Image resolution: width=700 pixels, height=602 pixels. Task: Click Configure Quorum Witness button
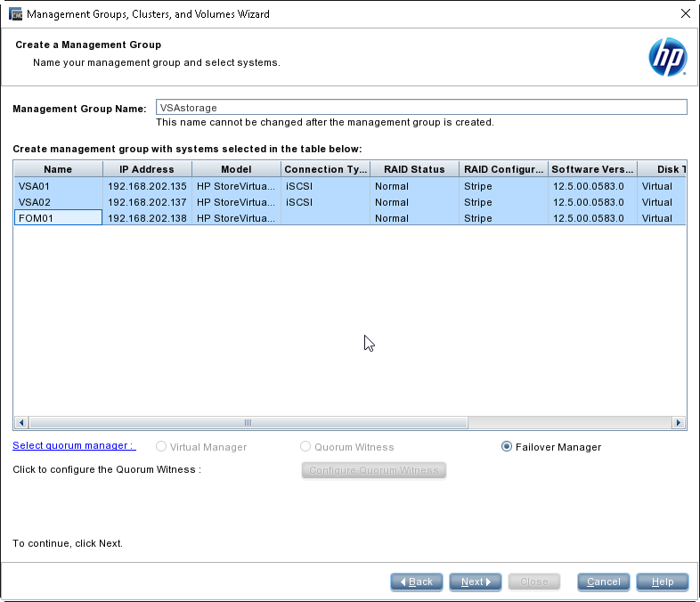click(374, 470)
